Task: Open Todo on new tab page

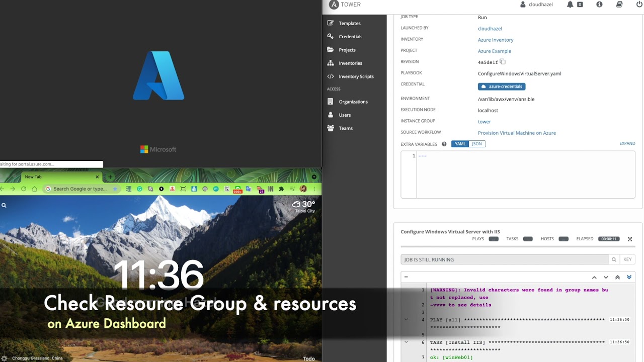Action: coord(308,358)
